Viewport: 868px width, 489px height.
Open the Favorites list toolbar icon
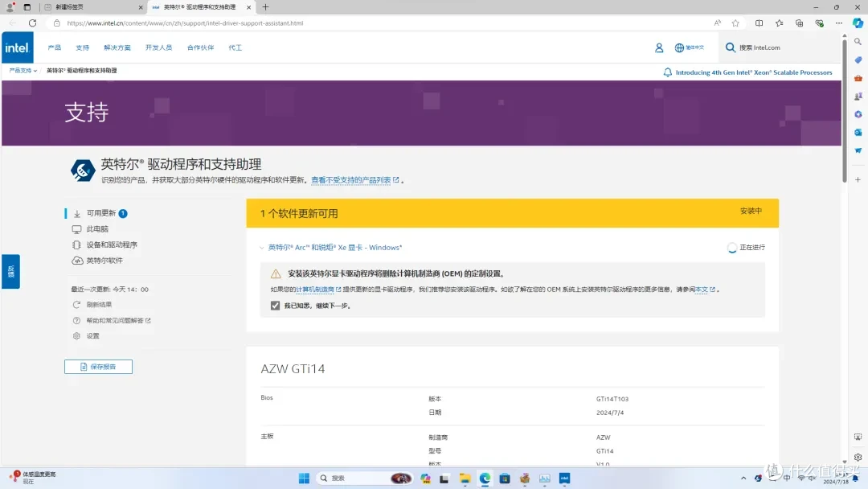[779, 23]
